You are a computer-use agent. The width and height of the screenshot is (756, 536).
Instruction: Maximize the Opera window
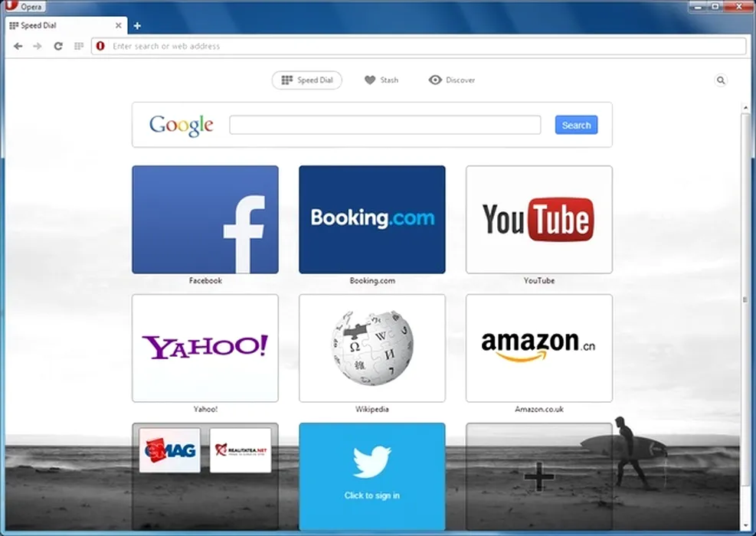(715, 7)
